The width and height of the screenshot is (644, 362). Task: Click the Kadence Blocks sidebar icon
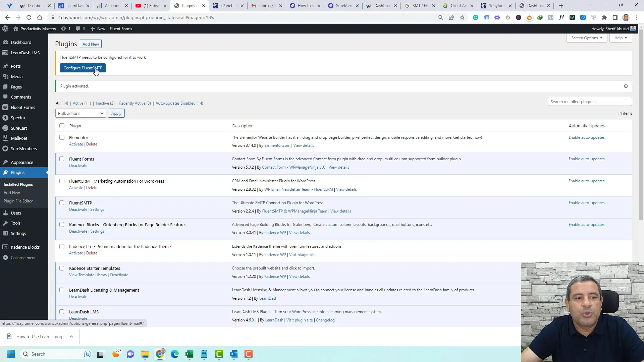point(5,247)
